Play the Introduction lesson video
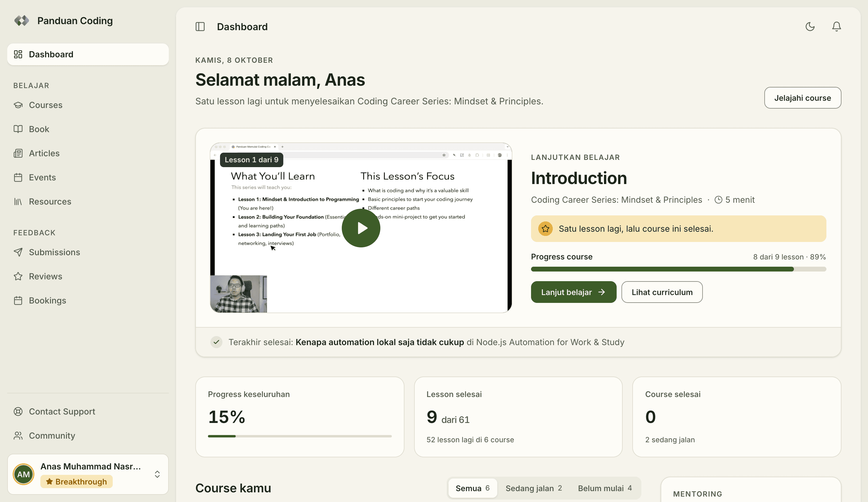The width and height of the screenshot is (868, 502). tap(361, 228)
